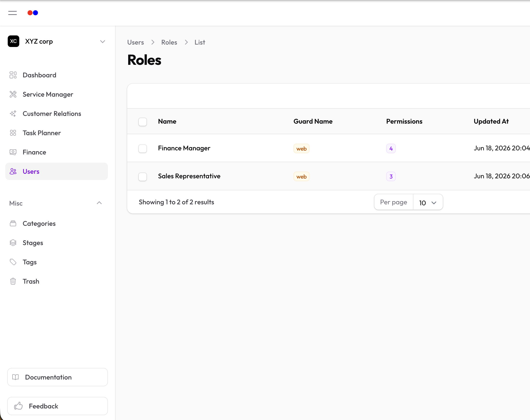The width and height of the screenshot is (530, 420).
Task: Open Tags under Misc
Action: point(57,262)
